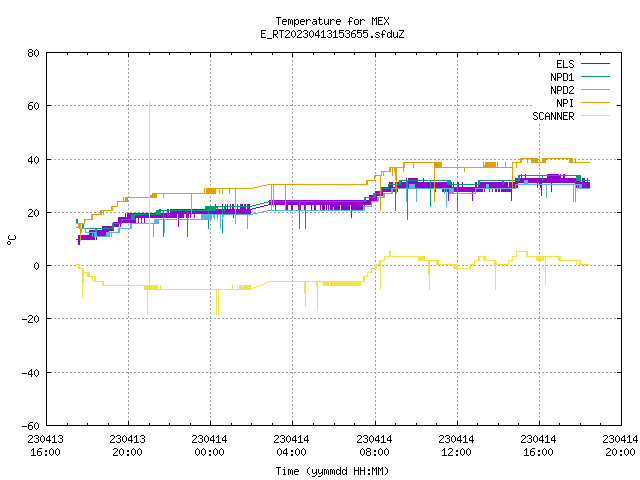Click the yellow SCANNER legend line sample
The image size is (640, 480).
point(595,116)
